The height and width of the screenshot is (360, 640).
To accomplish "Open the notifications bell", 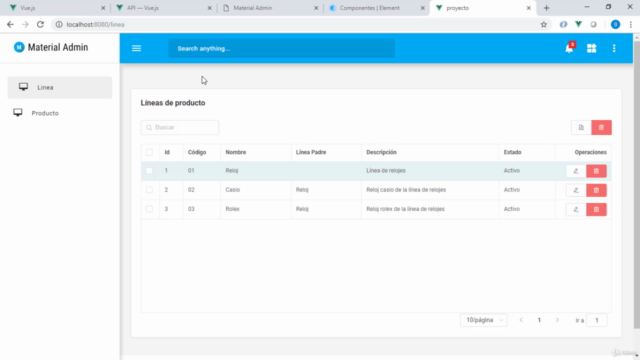I will pyautogui.click(x=569, y=48).
